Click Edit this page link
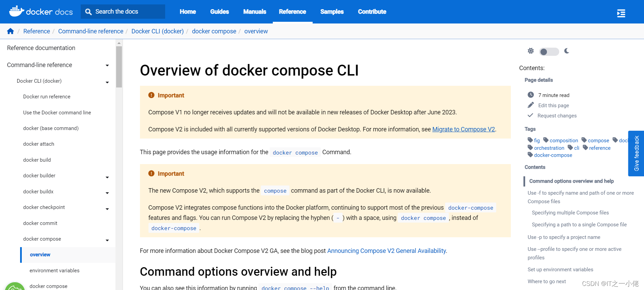Screen dimensions: 644x290 (553, 106)
